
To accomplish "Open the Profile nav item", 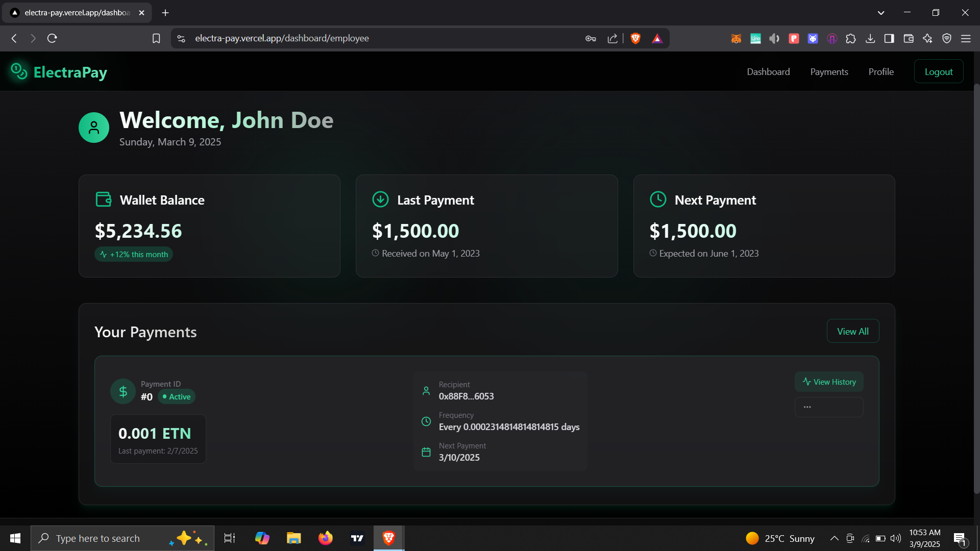I will (881, 71).
